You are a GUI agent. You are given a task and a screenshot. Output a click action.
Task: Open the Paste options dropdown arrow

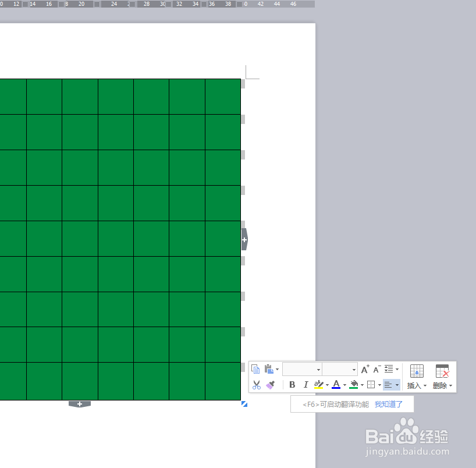(x=277, y=369)
